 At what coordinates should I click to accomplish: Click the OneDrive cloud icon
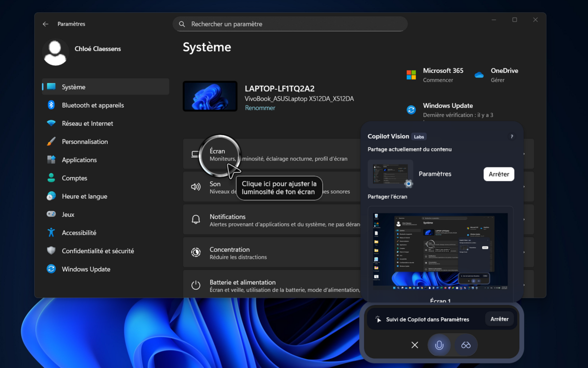pos(479,75)
